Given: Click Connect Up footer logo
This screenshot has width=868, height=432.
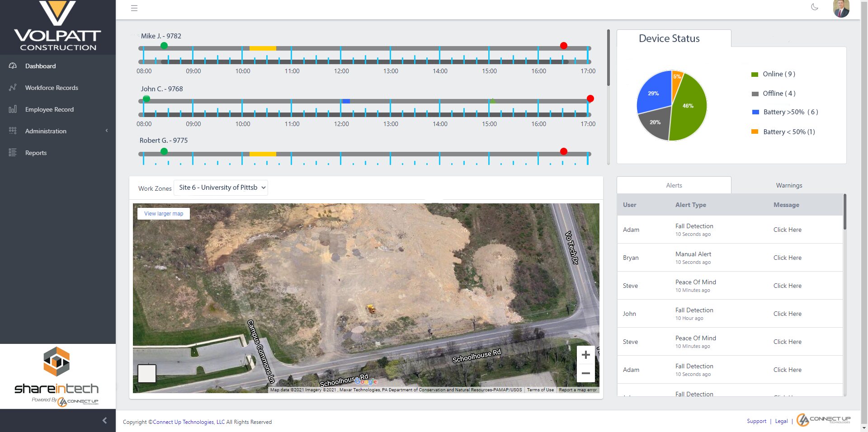Looking at the screenshot, I should point(824,420).
